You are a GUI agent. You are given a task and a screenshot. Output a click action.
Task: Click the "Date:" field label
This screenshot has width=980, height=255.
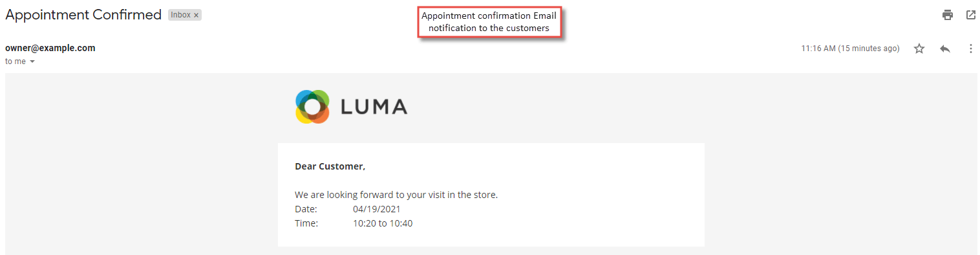306,209
